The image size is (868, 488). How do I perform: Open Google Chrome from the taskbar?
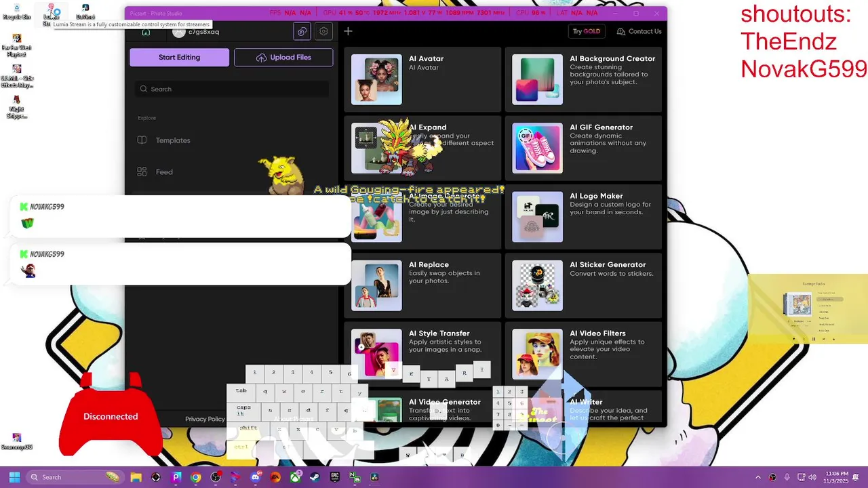tap(196, 477)
